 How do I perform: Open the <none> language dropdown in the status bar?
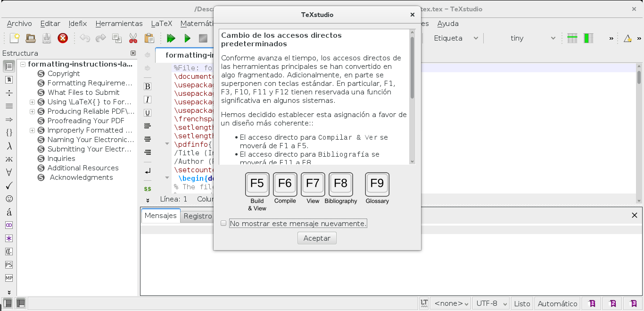pos(451,303)
